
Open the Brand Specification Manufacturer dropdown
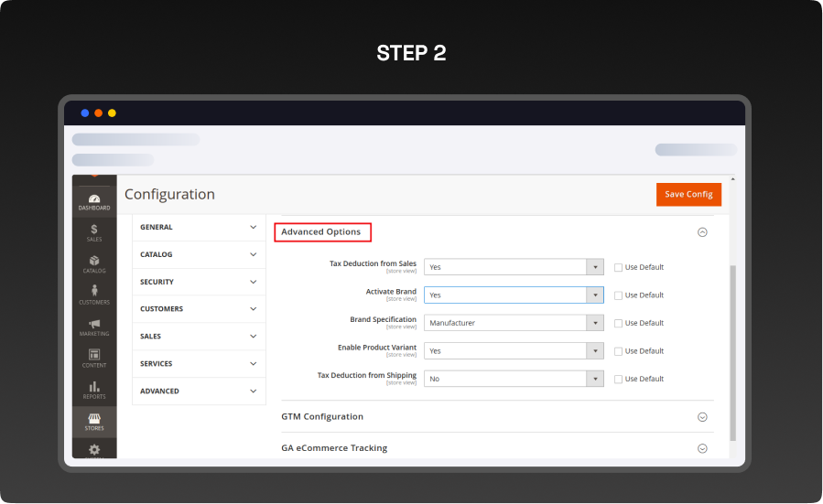(x=513, y=323)
